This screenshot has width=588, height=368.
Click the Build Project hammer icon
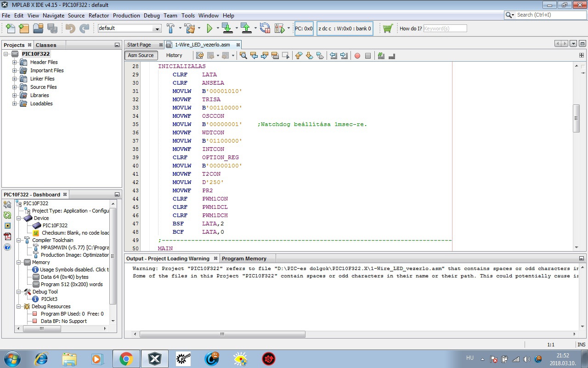[170, 29]
